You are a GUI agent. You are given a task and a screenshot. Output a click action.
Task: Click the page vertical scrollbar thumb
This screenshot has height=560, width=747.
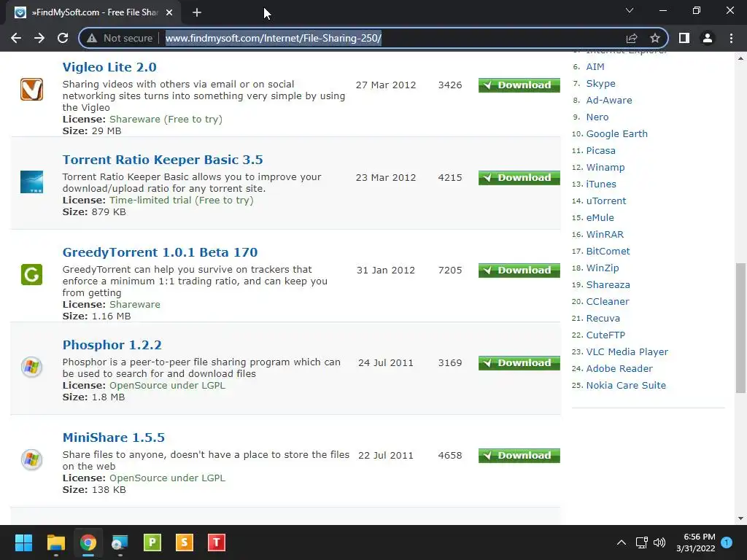point(740,328)
